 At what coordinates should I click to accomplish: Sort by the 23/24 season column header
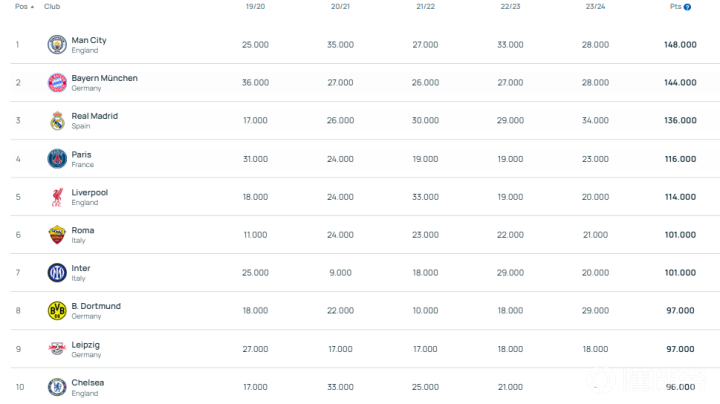[595, 6]
